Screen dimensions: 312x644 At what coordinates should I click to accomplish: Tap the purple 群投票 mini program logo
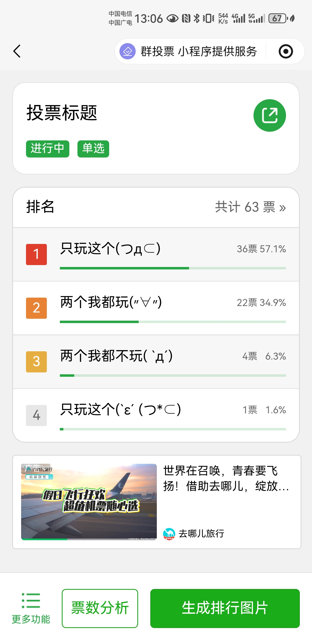(x=128, y=51)
